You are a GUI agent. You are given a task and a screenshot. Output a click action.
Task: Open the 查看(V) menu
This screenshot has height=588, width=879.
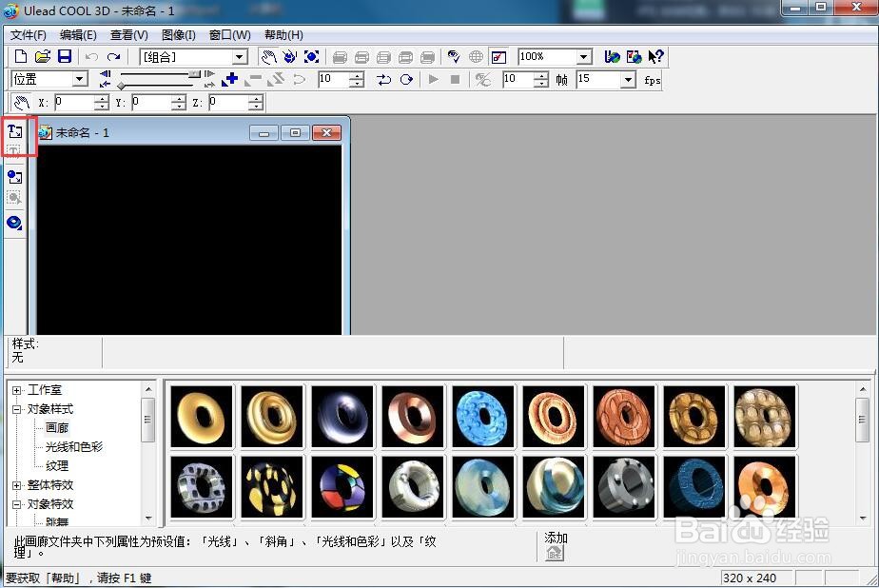click(129, 35)
